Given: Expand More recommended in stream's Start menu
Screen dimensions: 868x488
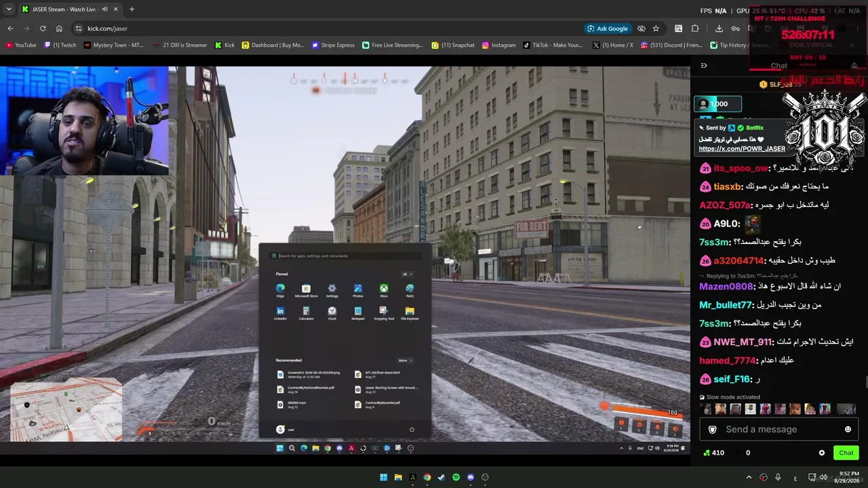Looking at the screenshot, I should click(x=405, y=361).
